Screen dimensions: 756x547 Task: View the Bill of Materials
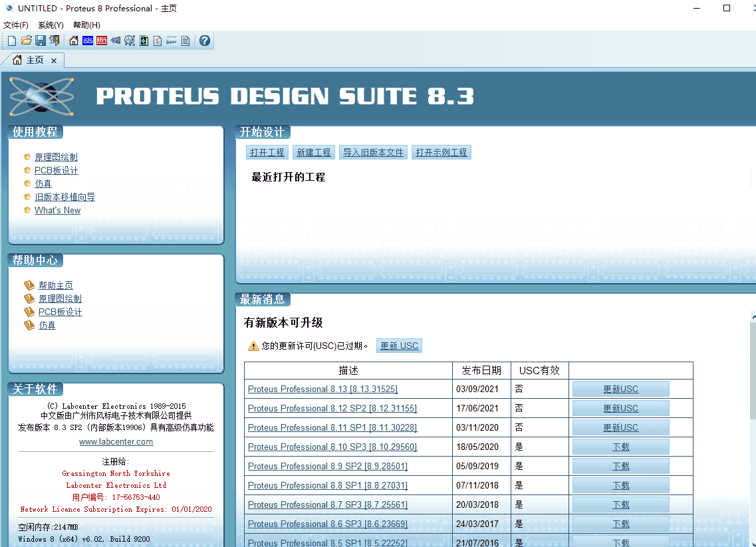pyautogui.click(x=158, y=41)
